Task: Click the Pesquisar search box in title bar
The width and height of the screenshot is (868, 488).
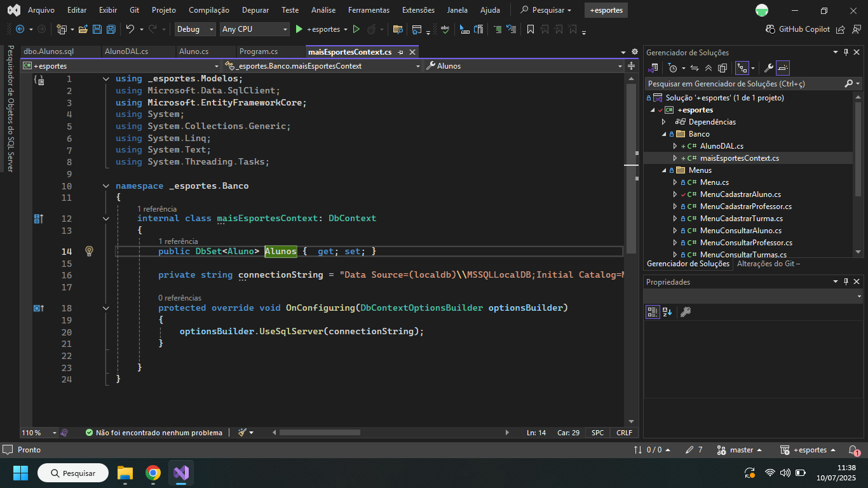Action: point(546,10)
